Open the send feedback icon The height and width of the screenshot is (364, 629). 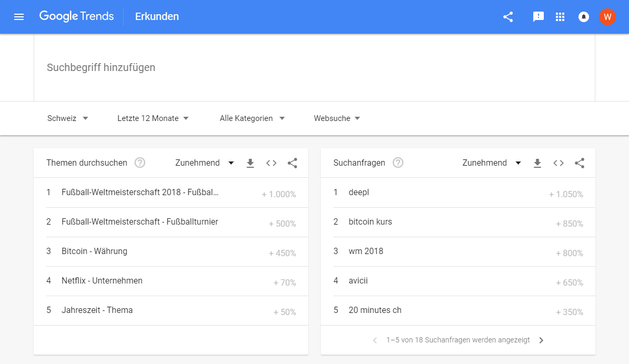pos(538,16)
